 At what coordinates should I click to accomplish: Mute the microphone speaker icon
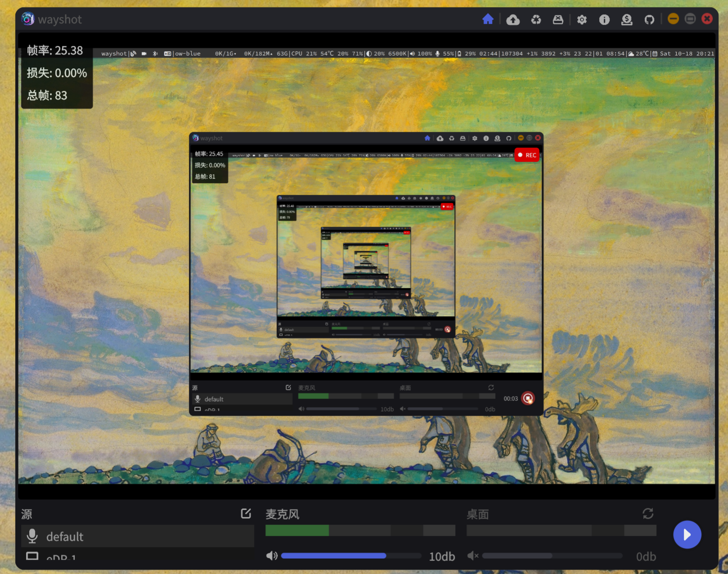point(271,556)
